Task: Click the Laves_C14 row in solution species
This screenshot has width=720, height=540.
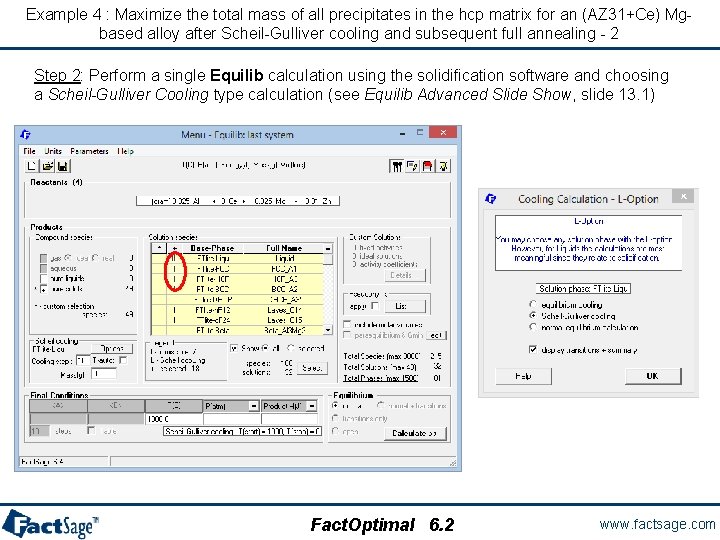Action: pyautogui.click(x=237, y=310)
